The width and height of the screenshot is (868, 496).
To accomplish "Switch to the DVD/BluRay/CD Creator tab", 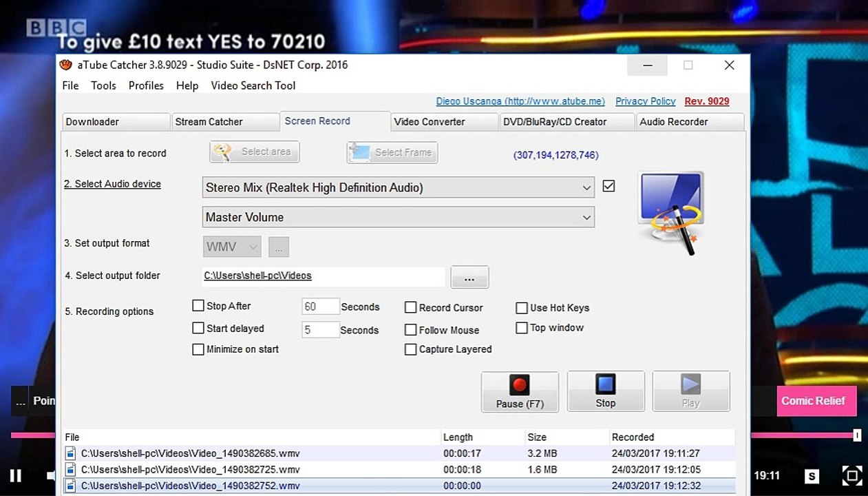I will tap(567, 122).
